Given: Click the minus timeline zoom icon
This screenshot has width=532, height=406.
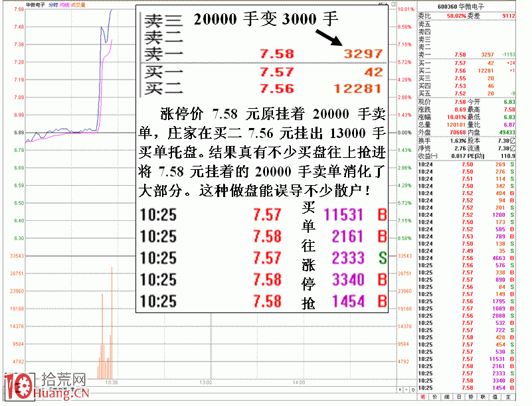Looking at the screenshot, I should tap(406, 389).
